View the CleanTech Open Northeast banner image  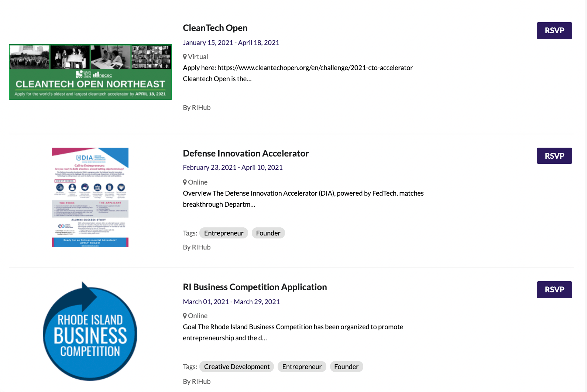(x=90, y=72)
